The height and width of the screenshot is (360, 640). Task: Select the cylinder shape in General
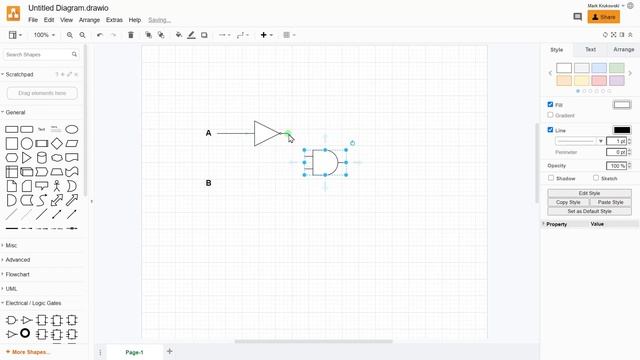click(42, 158)
